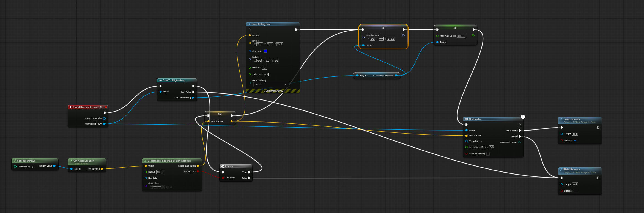Viewport: 644px width, 213px height.
Task: Click the use-selected arrow icon beside Select Class
Action: point(168,187)
